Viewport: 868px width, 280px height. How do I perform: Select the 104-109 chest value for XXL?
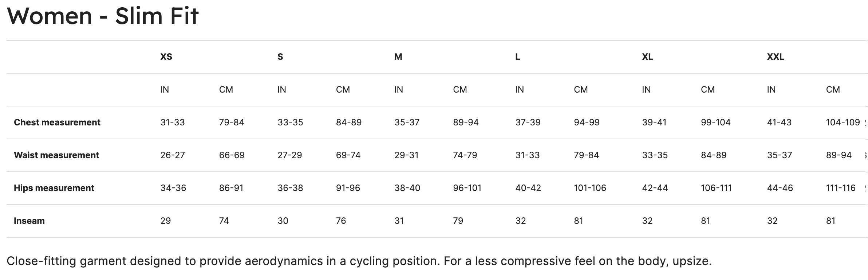pos(843,122)
